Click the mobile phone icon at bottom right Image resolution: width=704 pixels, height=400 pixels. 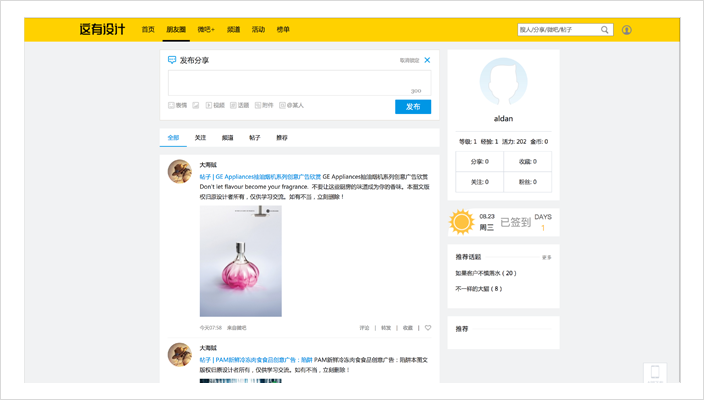(x=655, y=373)
